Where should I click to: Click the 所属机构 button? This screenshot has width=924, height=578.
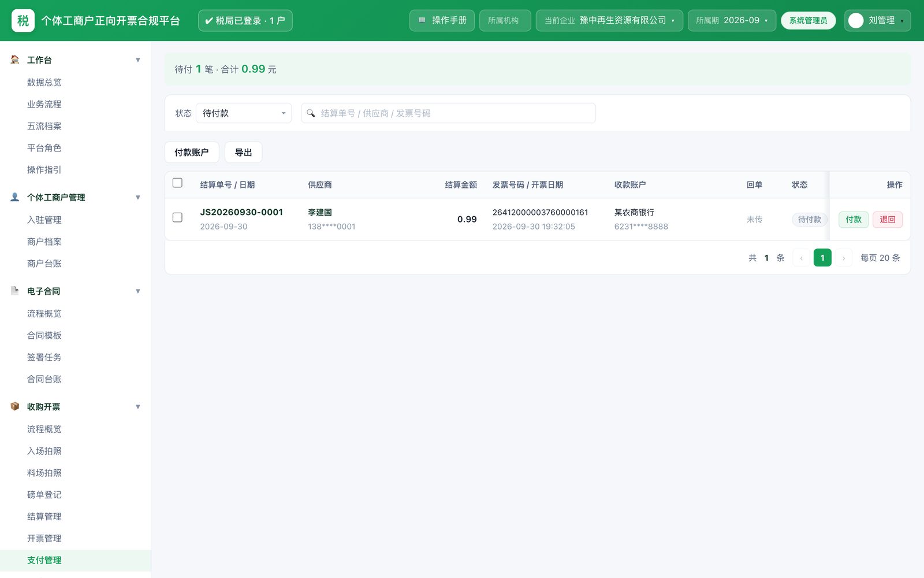(505, 20)
